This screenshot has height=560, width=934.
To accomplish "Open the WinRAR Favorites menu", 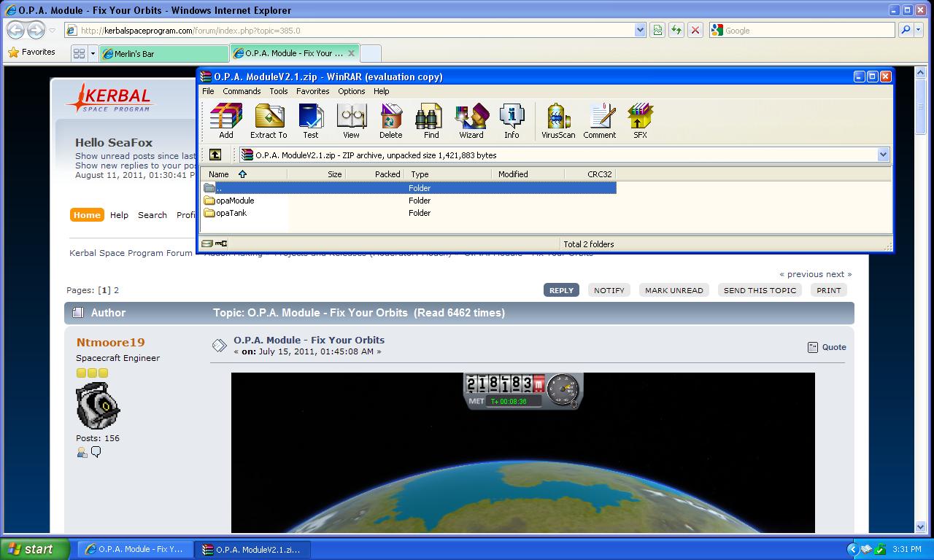I will click(x=312, y=91).
